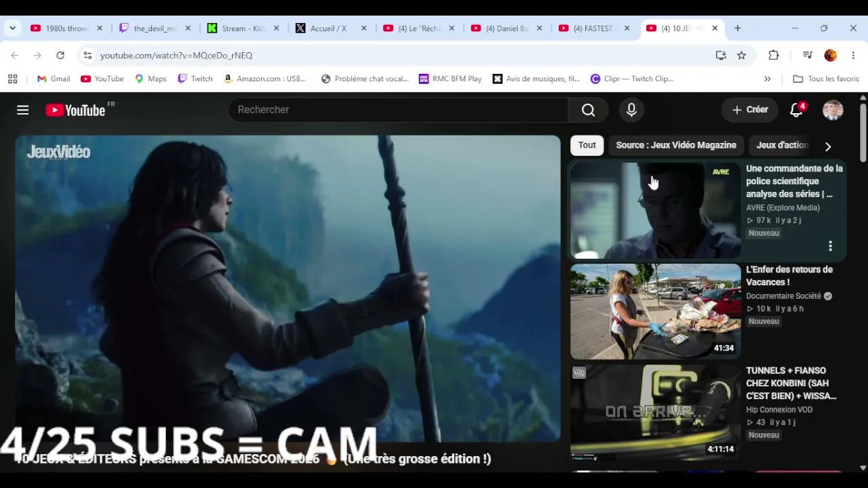The image size is (868, 488).
Task: Click the title 'Une commandante de la police scientifique'
Action: click(x=794, y=181)
